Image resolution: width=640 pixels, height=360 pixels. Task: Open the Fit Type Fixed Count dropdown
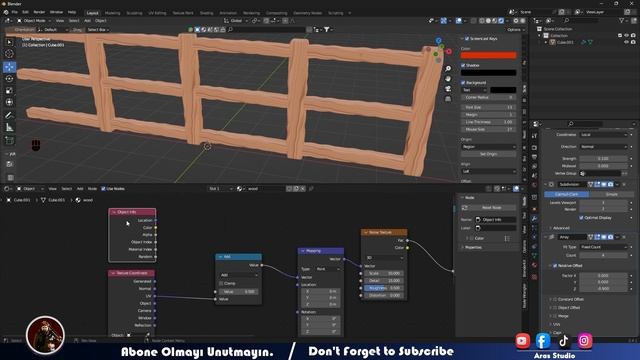[603, 247]
